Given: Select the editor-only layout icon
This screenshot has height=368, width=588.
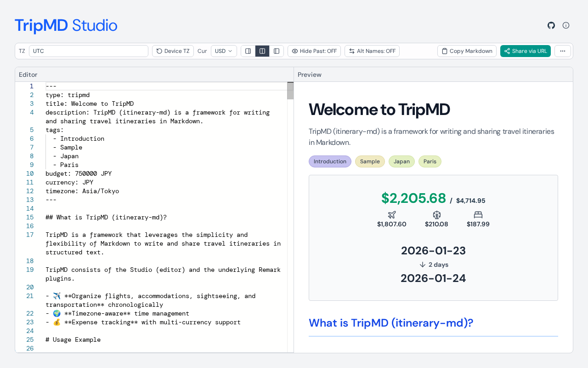Looking at the screenshot, I should pyautogui.click(x=248, y=51).
